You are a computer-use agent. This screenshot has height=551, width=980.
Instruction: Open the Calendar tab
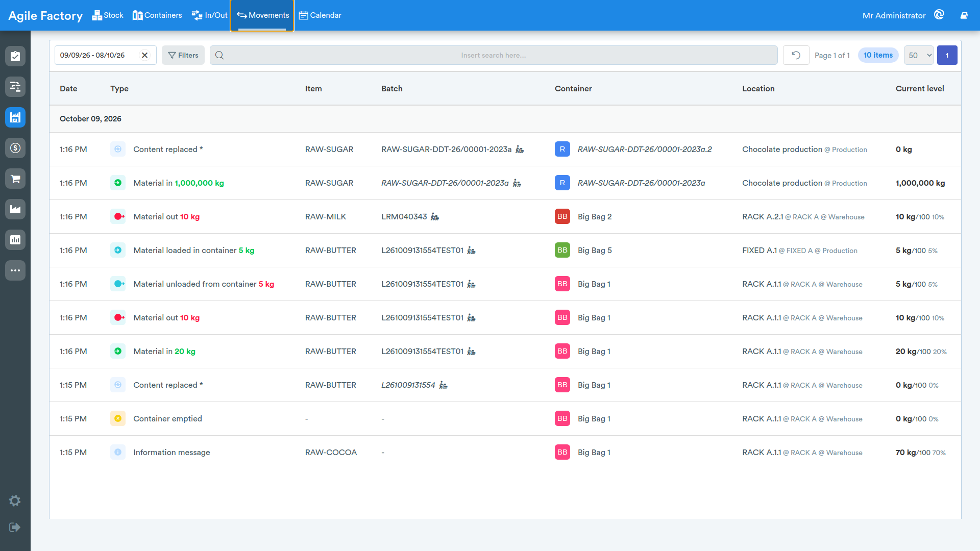(320, 15)
